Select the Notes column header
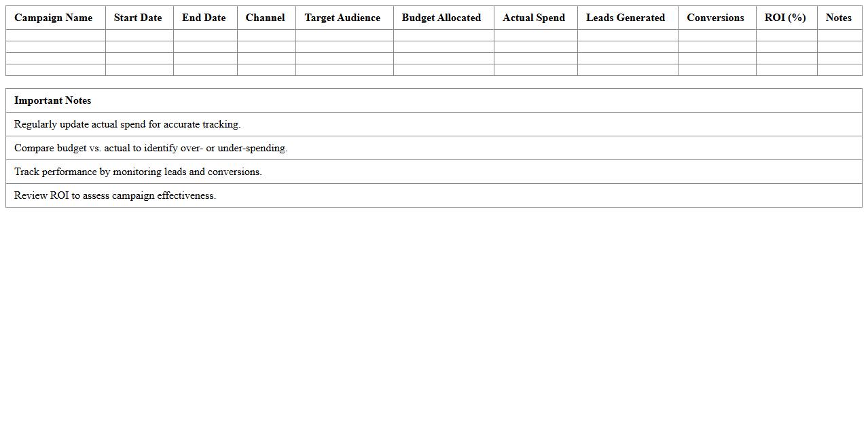Viewport: 868px width, 441px height. point(839,18)
